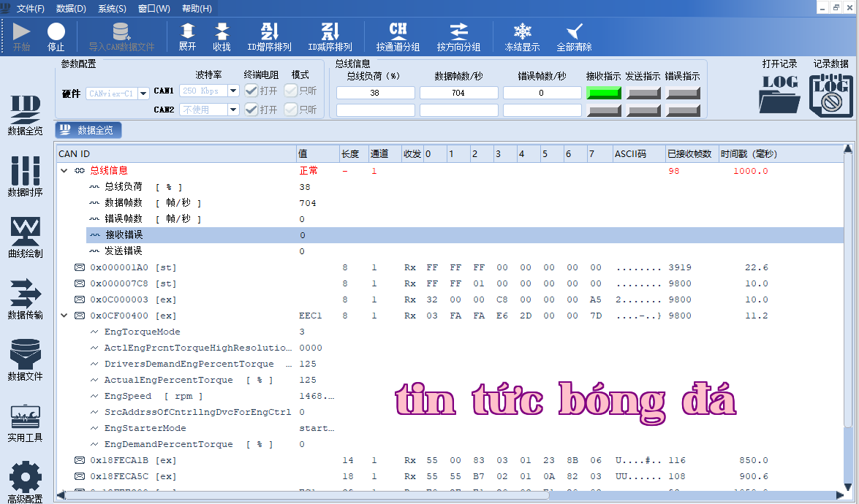This screenshot has width=859, height=504.
Task: Open the 文件(F) menu
Action: coord(31,9)
